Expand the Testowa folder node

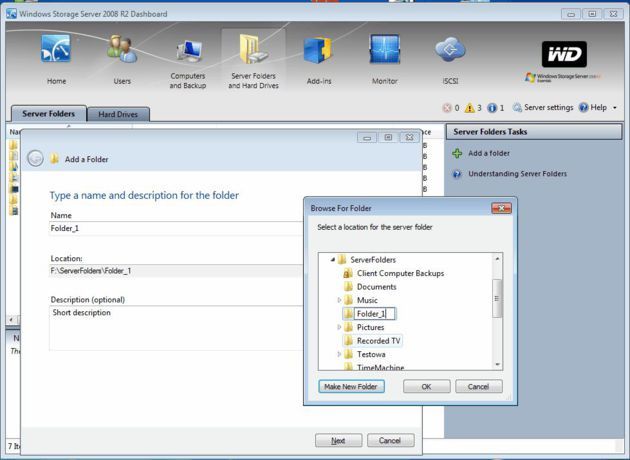(339, 354)
